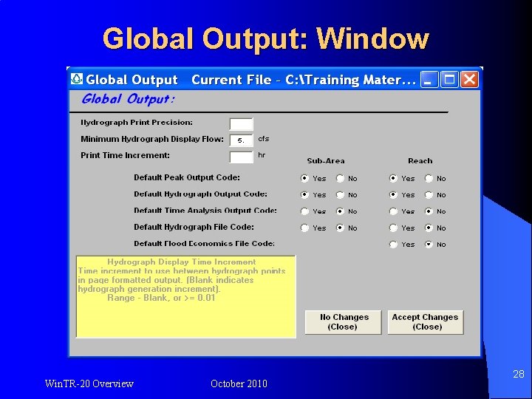
Task: Click the Minimum Hydrograph Display Flow field
Action: click(x=241, y=140)
